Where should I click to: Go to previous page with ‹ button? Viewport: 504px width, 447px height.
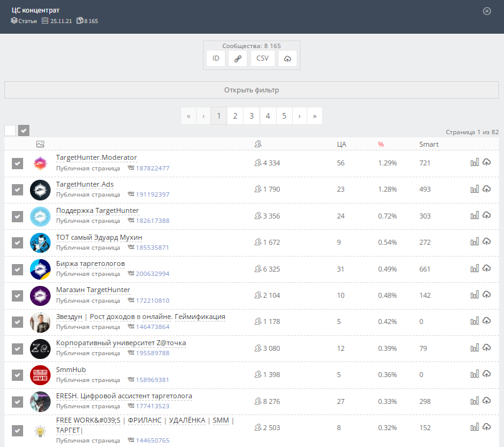(204, 116)
